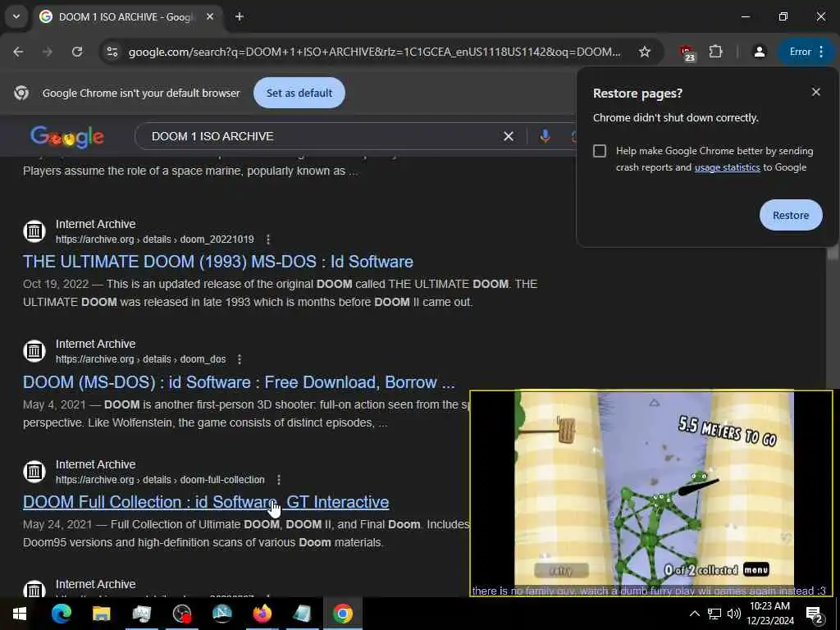This screenshot has height=630, width=840.
Task: Open options menu for doom_20221019 result
Action: click(268, 240)
